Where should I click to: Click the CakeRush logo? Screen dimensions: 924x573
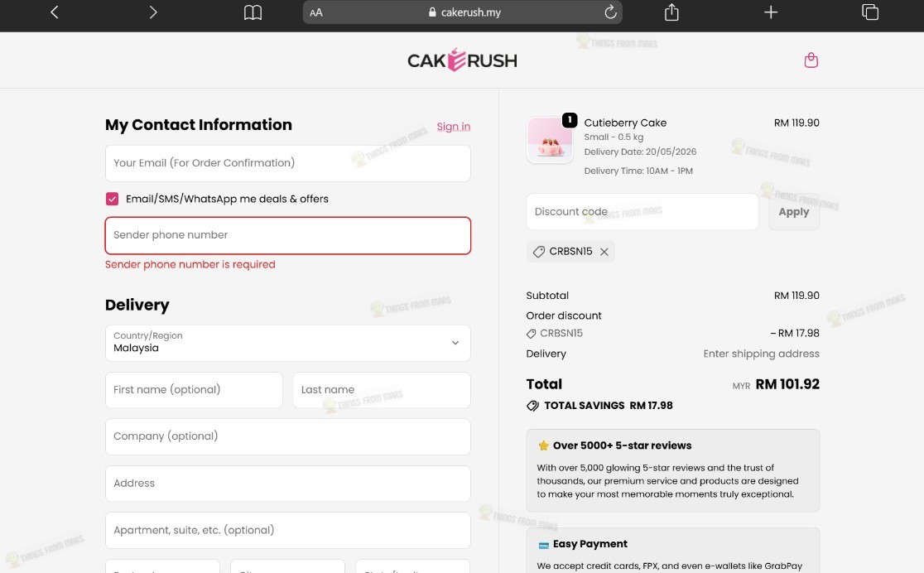462,60
